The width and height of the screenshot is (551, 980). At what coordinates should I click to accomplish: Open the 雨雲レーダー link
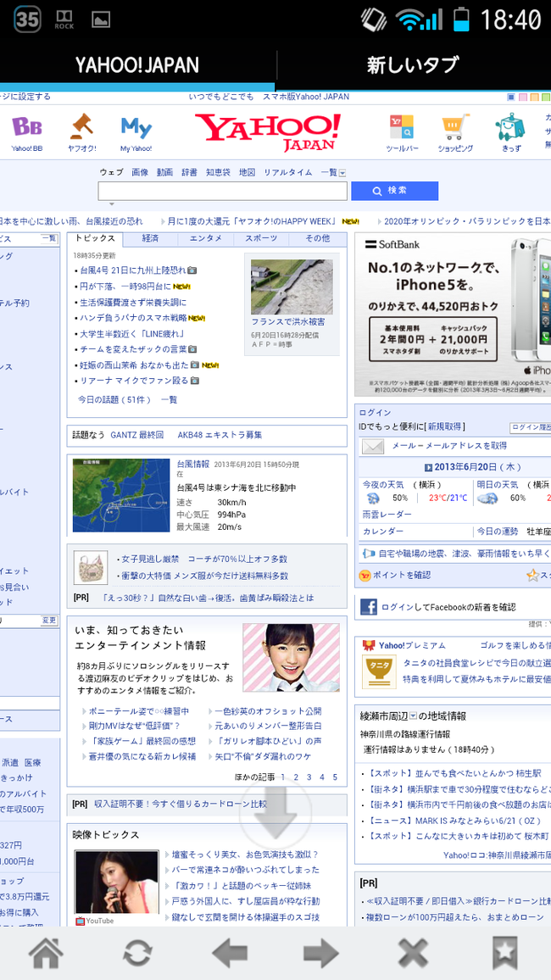click(x=387, y=515)
